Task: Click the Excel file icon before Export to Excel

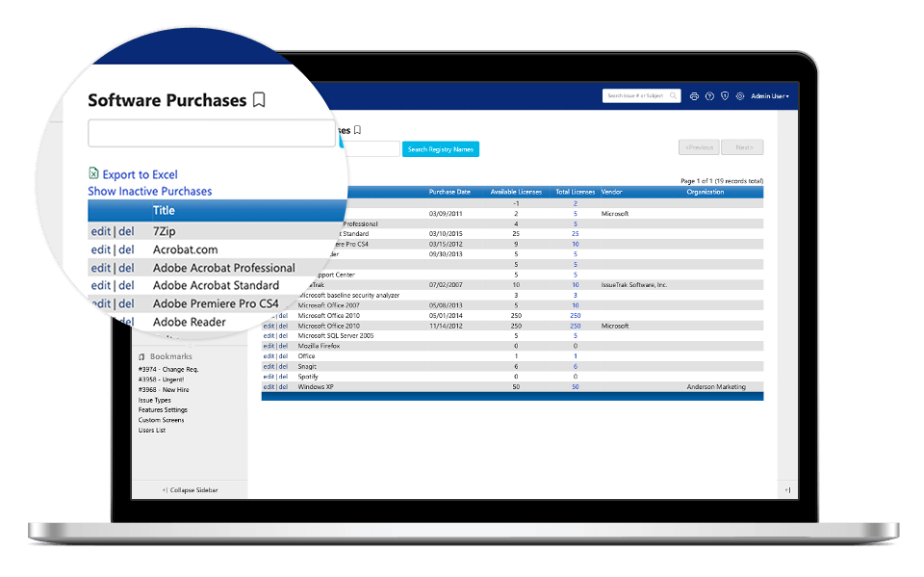Action: click(x=93, y=172)
